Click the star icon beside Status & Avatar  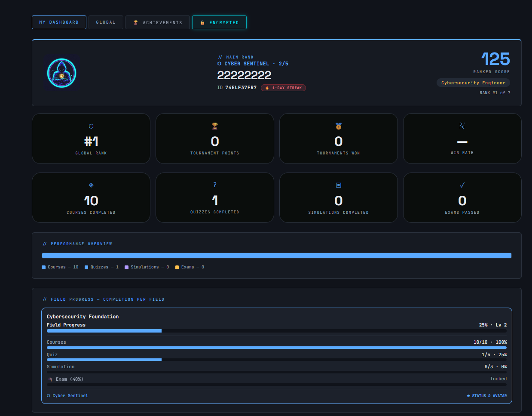click(468, 396)
